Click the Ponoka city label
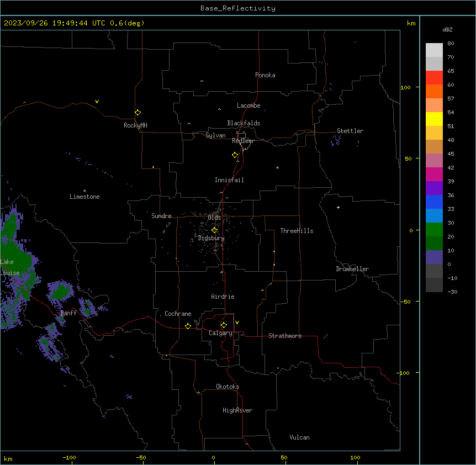Image resolution: width=476 pixels, height=465 pixels. [265, 75]
